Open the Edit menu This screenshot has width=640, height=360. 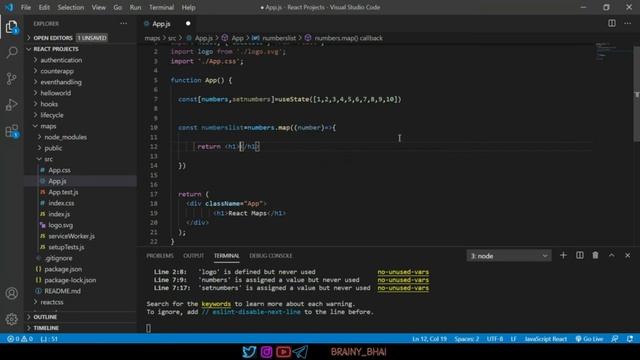tap(44, 7)
